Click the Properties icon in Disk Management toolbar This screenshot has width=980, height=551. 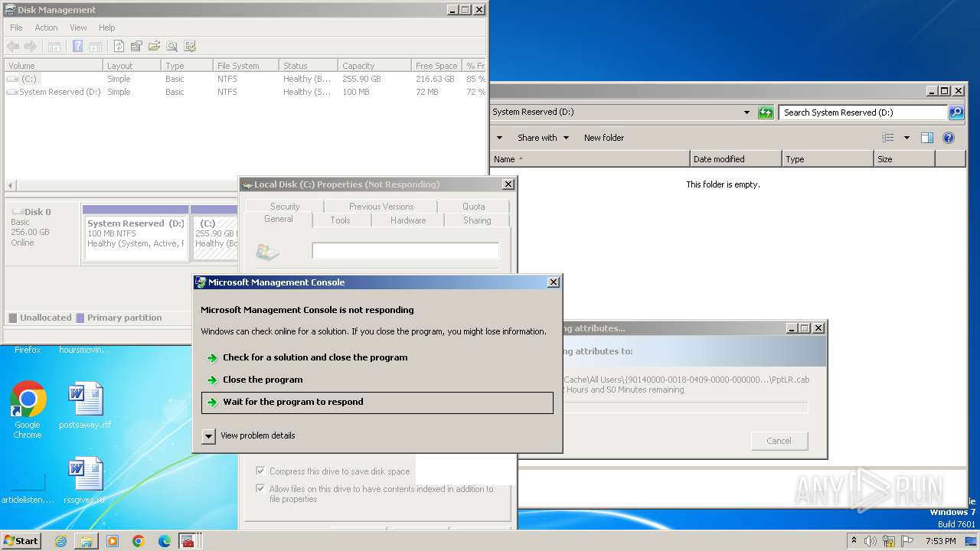pyautogui.click(x=136, y=47)
